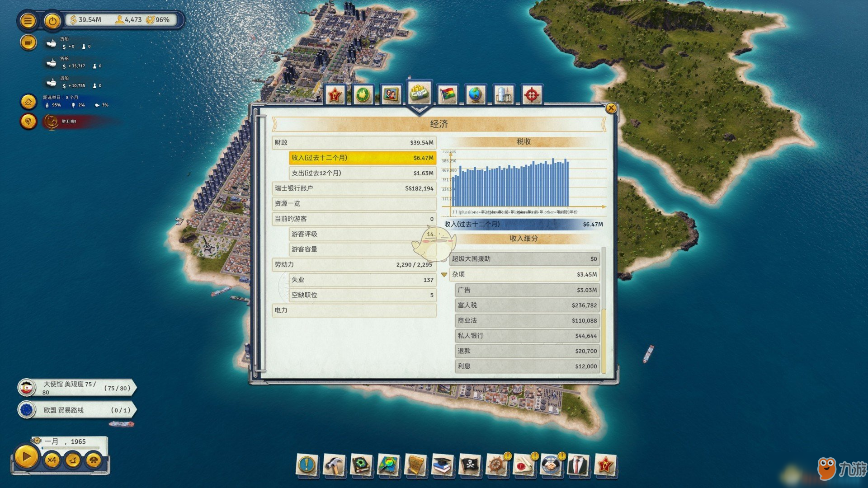Click the 富人税 income entry
This screenshot has width=868, height=488.
(x=527, y=305)
